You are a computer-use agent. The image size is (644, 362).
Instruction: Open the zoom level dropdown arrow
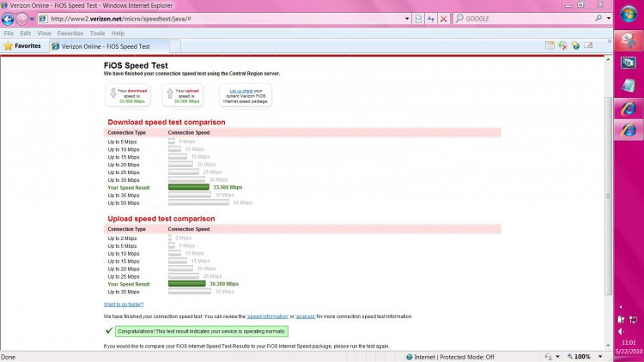600,357
